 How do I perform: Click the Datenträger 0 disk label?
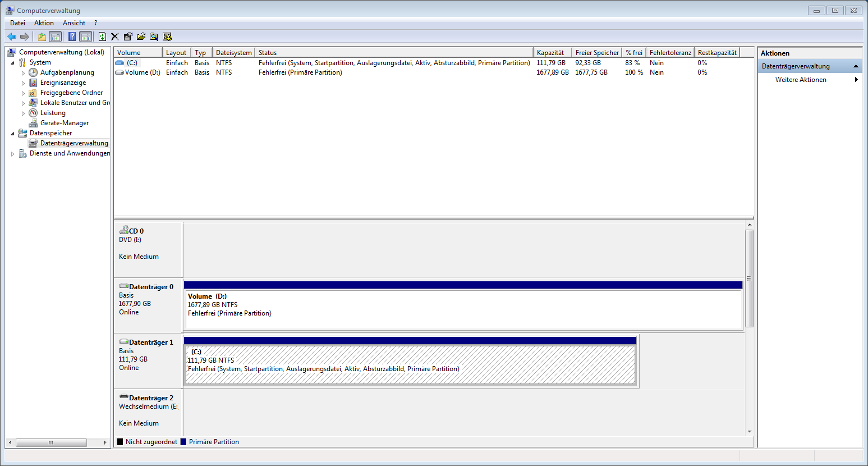[x=148, y=305]
